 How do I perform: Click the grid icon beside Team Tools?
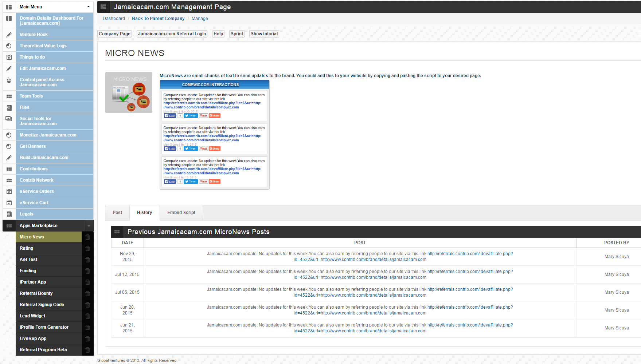coord(9,96)
